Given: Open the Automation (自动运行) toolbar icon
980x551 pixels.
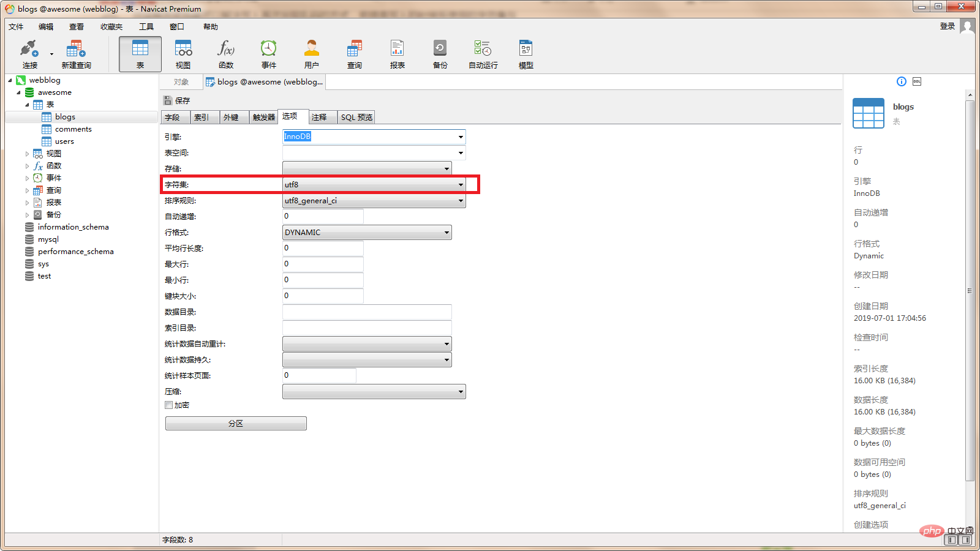Looking at the screenshot, I should pyautogui.click(x=483, y=54).
